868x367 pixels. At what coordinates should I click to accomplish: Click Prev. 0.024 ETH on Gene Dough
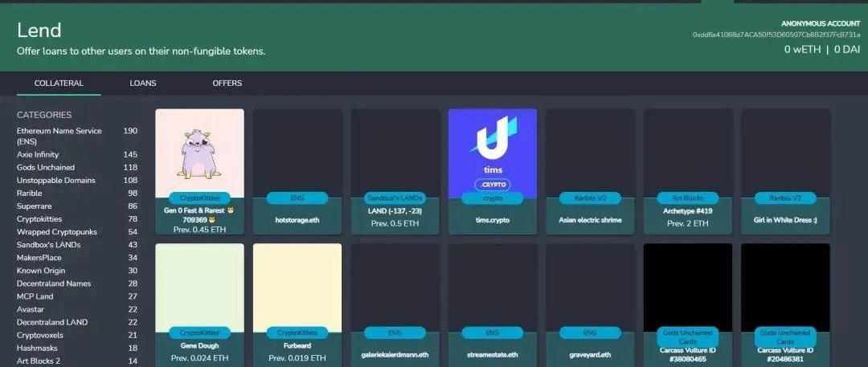(x=200, y=358)
